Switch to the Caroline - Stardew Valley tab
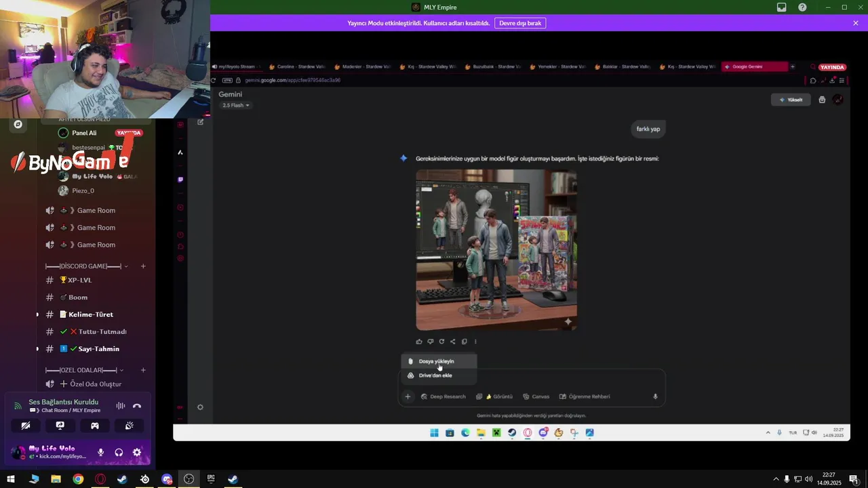868x488 pixels. click(x=297, y=67)
